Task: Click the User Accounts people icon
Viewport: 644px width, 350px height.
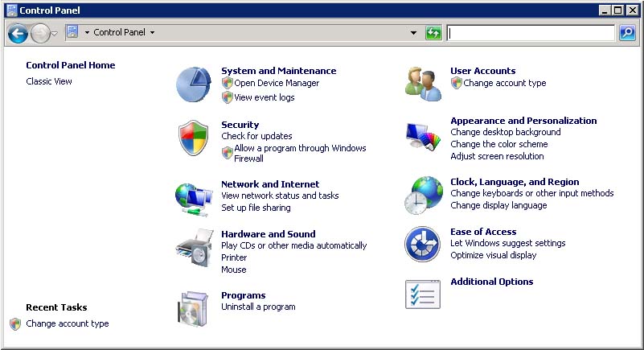Action: (423, 84)
